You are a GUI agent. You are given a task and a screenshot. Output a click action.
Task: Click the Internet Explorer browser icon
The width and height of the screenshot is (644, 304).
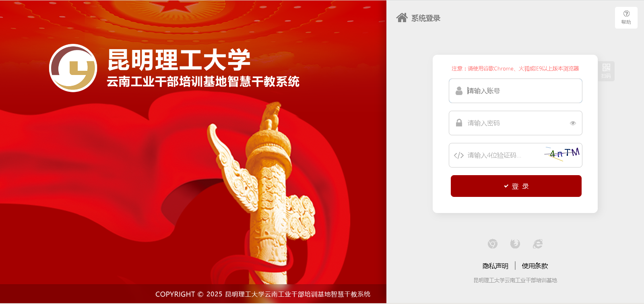[538, 244]
